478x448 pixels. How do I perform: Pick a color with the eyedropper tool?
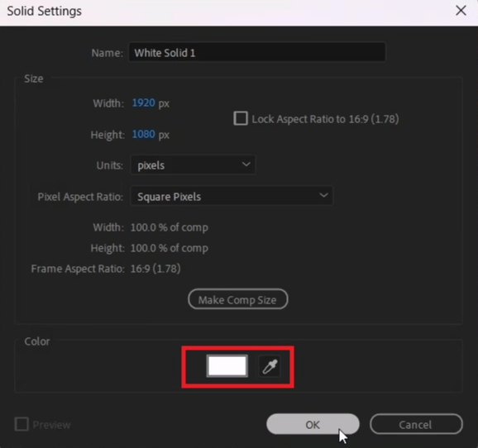pyautogui.click(x=270, y=366)
